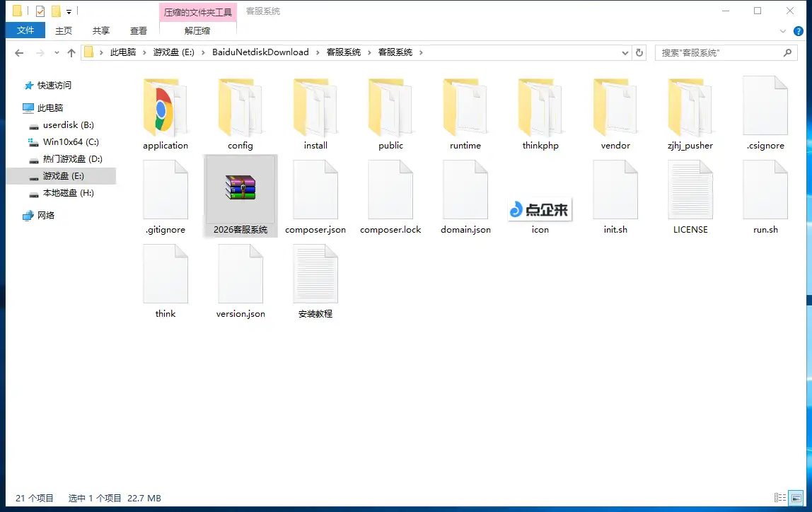Switch to details view in the status bar
The height and width of the screenshot is (512, 812).
[780, 498]
